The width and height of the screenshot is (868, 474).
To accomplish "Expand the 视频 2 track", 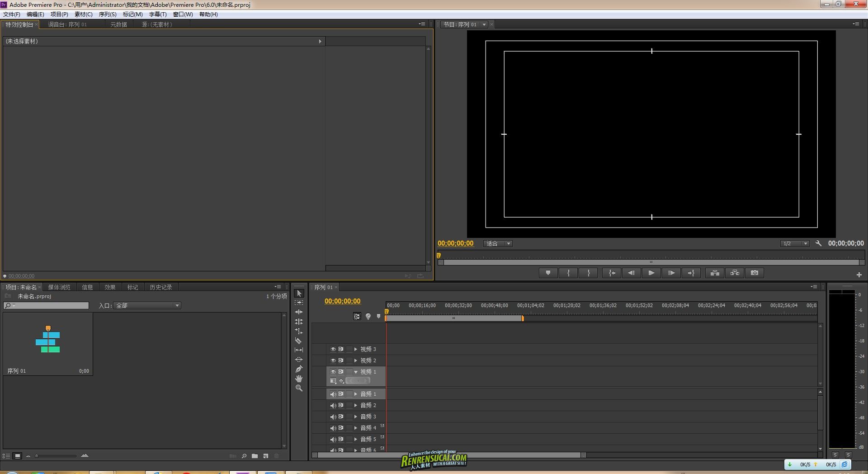I will pos(356,360).
